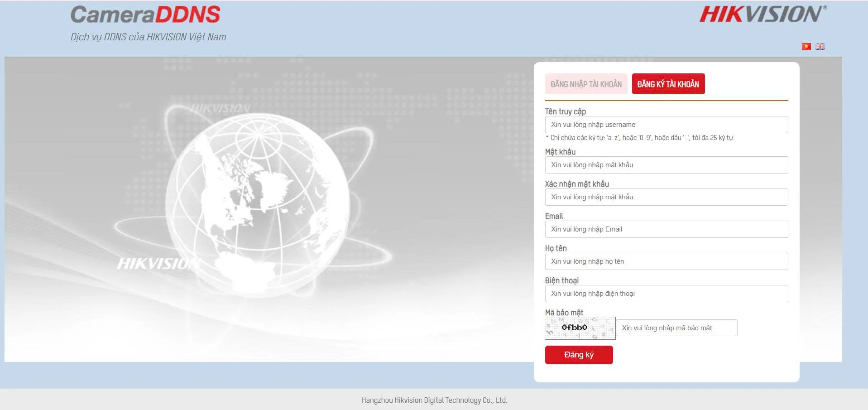Focus the Tên truy cập username field
Screen dimensions: 868x410
[x=667, y=125]
